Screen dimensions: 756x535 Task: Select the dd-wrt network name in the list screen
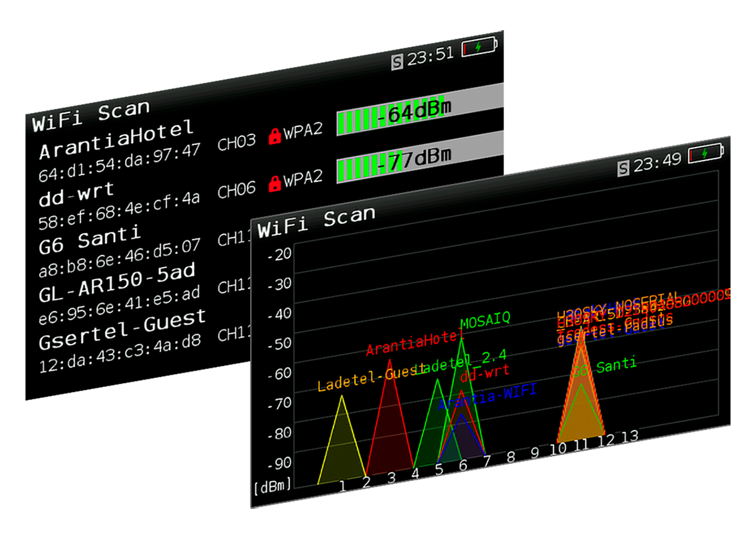(x=76, y=194)
